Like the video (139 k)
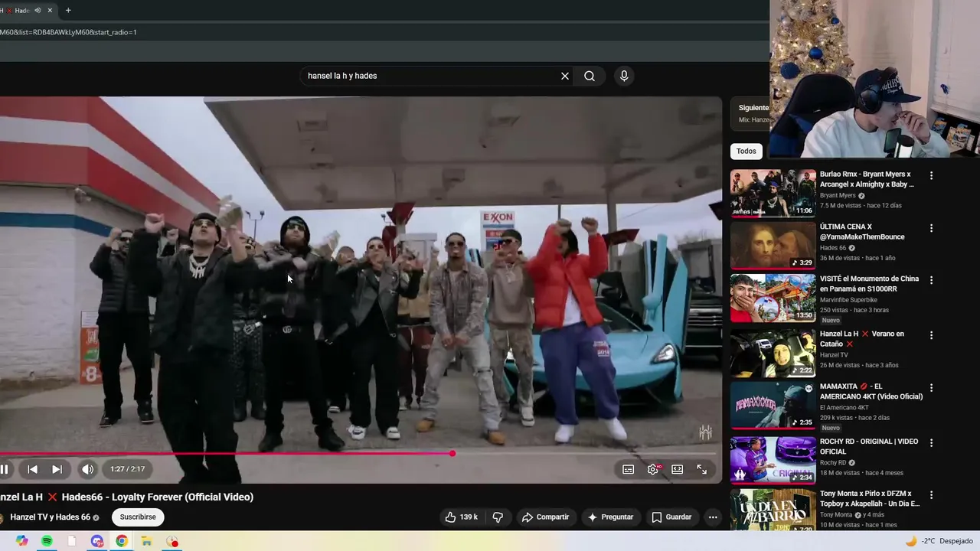The height and width of the screenshot is (551, 980). 462,517
